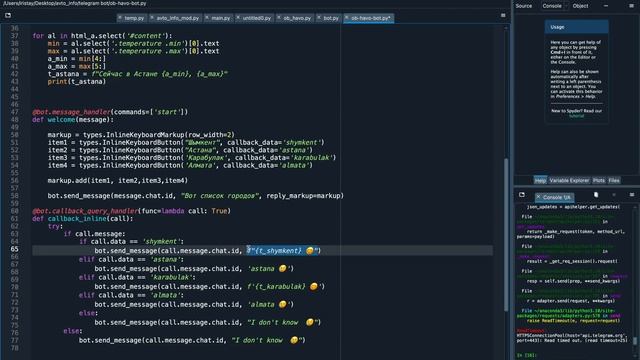Close the bot.py tab
Screen dimensions: 640x360
(x=319, y=18)
